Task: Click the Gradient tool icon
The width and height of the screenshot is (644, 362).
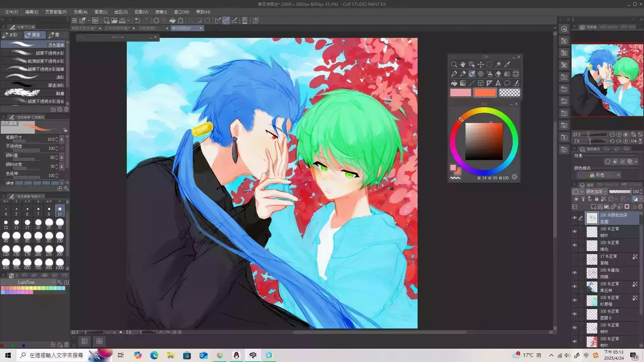Action: click(463, 83)
